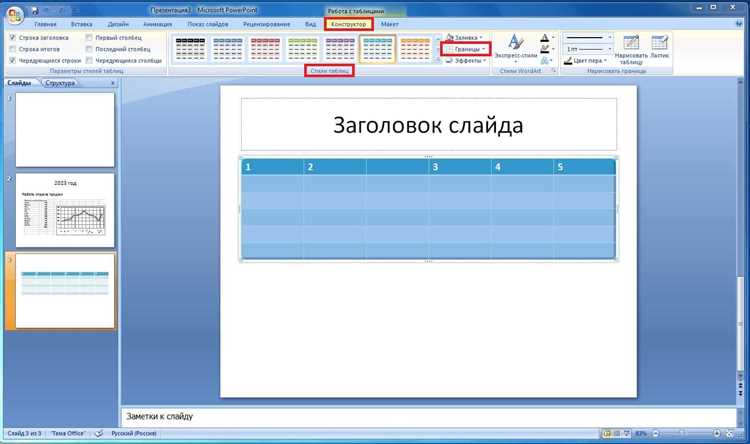The height and width of the screenshot is (444, 750).
Task: Click Русский (Россия) language in status bar
Action: pos(133,433)
